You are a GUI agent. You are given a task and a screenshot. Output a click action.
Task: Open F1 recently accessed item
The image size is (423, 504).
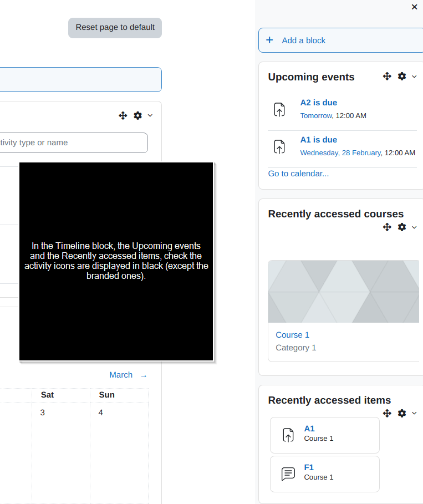coord(309,467)
